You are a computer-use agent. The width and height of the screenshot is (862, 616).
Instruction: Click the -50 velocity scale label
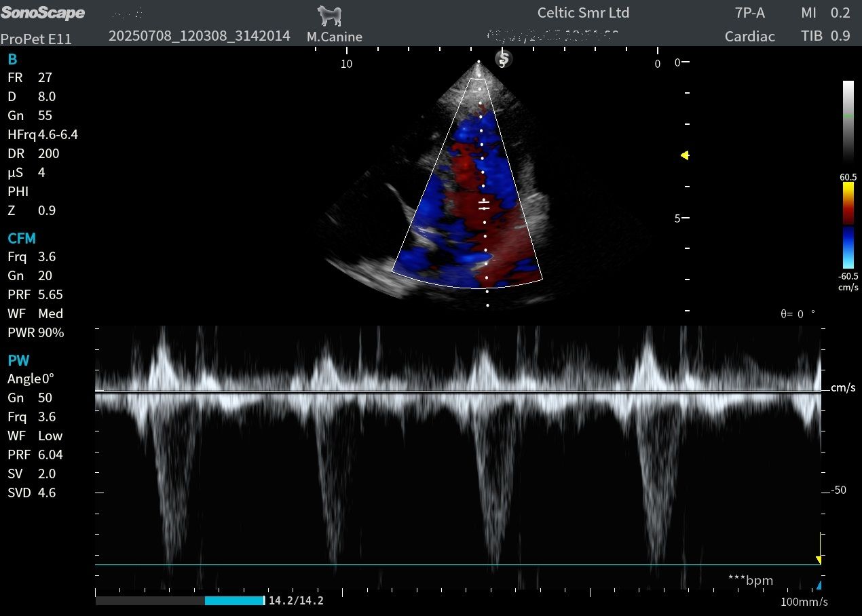[x=838, y=490]
